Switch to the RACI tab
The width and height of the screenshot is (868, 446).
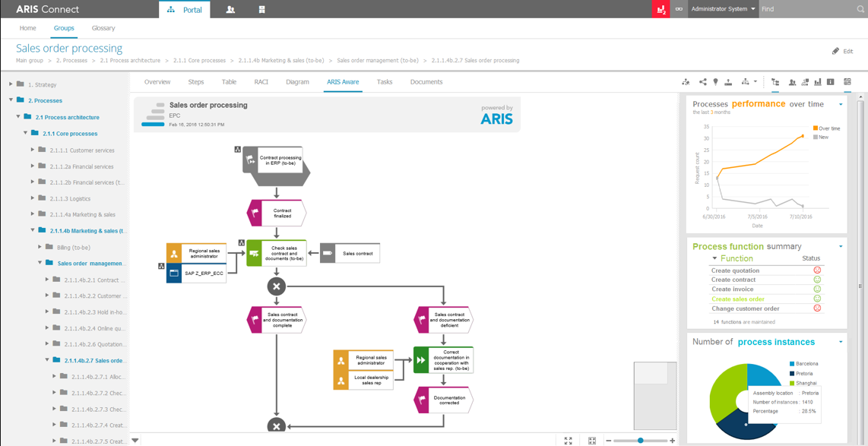(x=261, y=82)
